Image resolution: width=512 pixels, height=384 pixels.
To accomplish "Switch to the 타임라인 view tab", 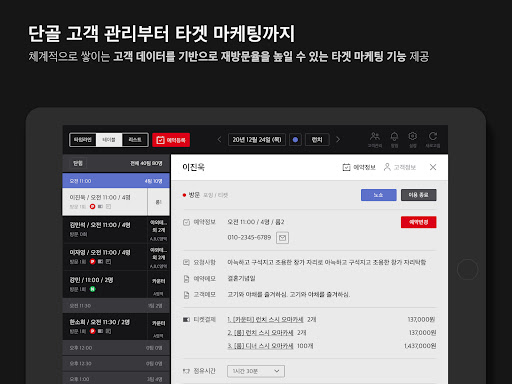I will [x=83, y=140].
